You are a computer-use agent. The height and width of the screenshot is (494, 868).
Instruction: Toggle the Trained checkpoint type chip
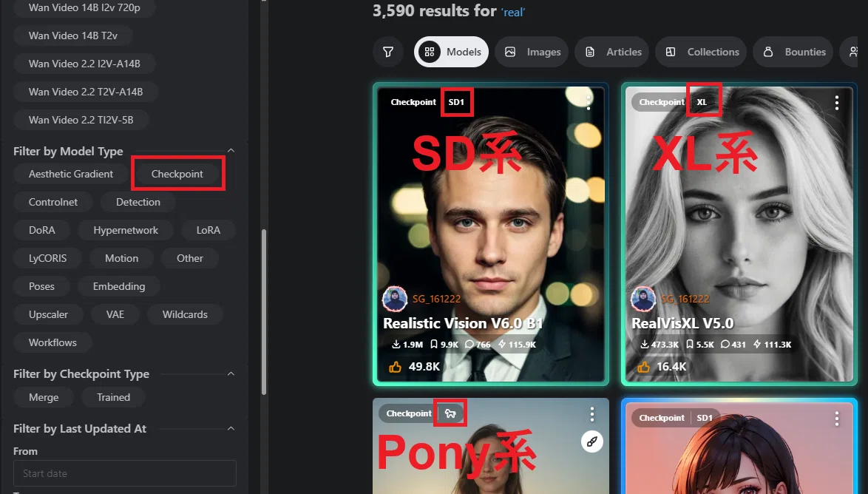coord(113,397)
